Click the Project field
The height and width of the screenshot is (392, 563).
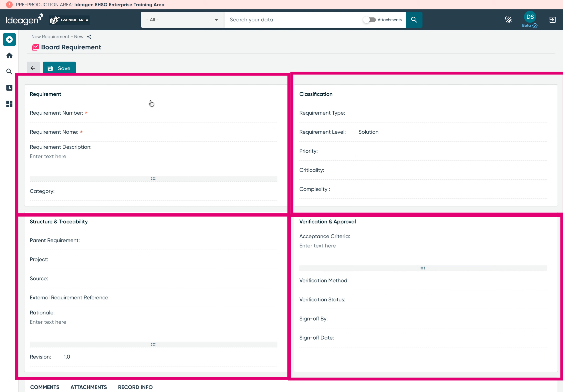click(154, 260)
